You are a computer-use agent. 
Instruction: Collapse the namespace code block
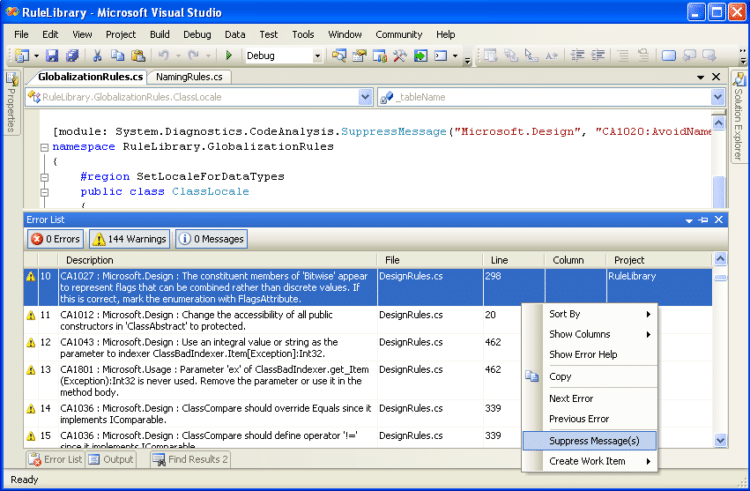(44, 148)
